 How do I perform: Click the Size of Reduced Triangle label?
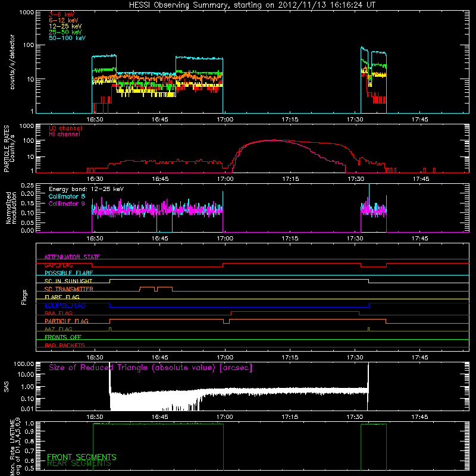(151, 368)
